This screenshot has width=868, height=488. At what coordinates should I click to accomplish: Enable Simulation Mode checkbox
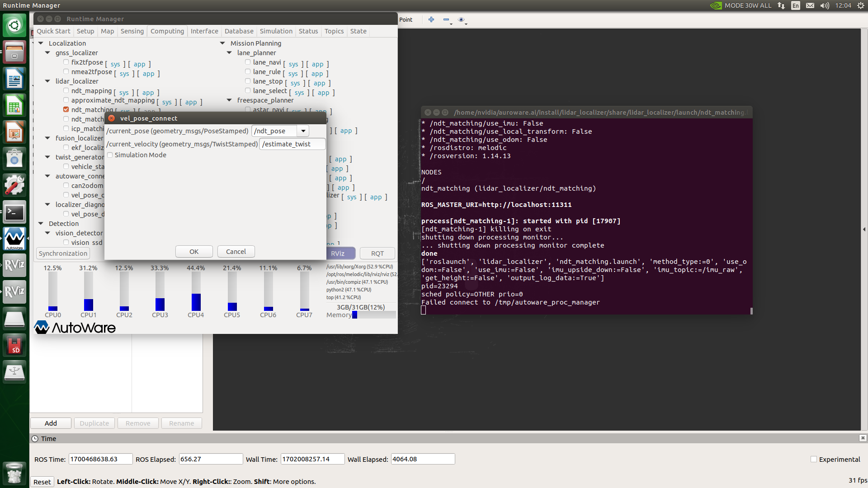(110, 155)
